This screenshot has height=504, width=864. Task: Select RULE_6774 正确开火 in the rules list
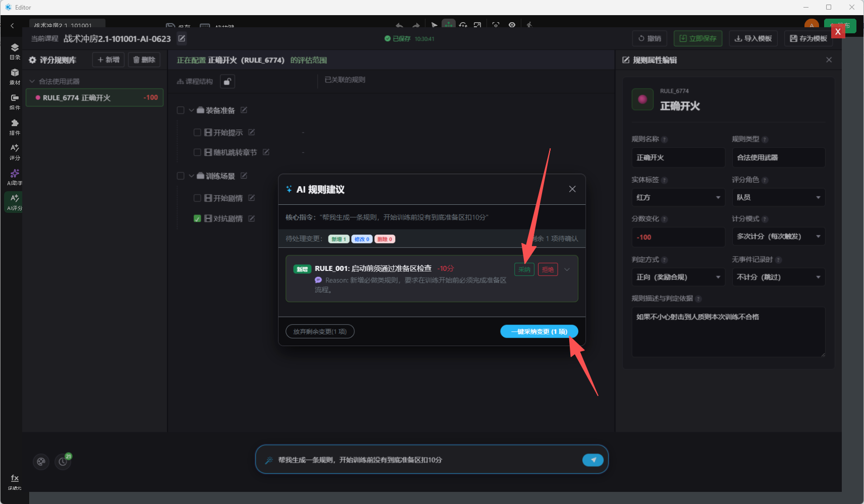click(95, 97)
